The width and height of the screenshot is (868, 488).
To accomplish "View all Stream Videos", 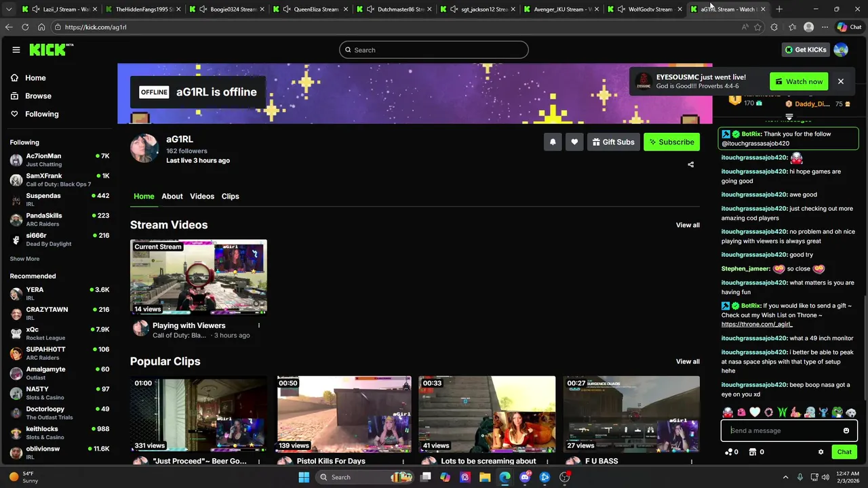I will coord(687,225).
